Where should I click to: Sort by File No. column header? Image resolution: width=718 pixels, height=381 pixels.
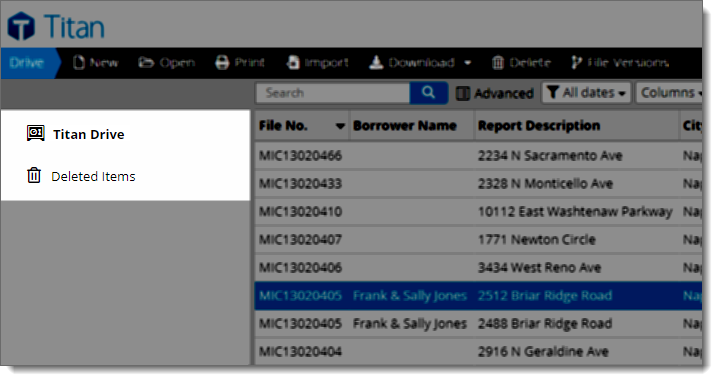click(x=283, y=125)
